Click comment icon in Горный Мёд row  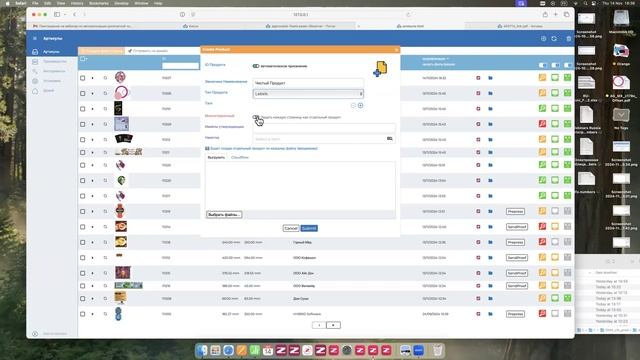tap(555, 242)
